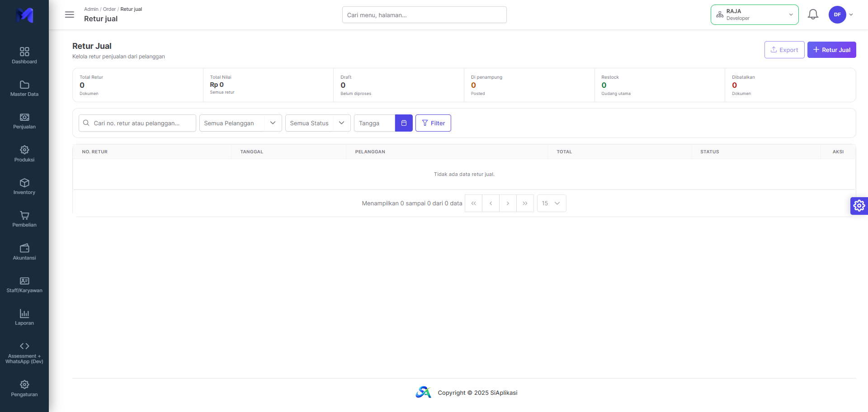The width and height of the screenshot is (868, 412).
Task: Open the date picker calendar icon
Action: [x=404, y=123]
